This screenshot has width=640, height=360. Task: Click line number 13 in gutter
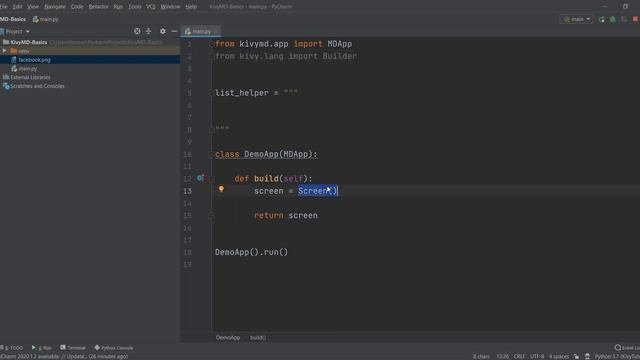point(187,191)
